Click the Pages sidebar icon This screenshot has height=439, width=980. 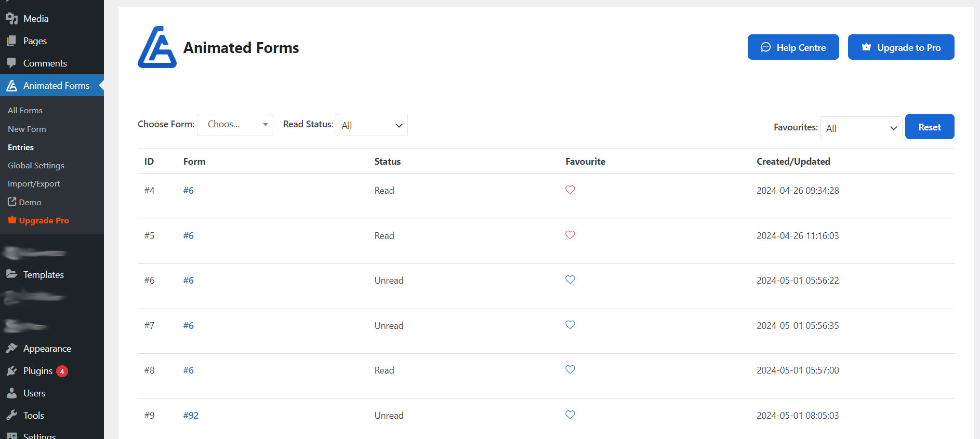[x=11, y=41]
